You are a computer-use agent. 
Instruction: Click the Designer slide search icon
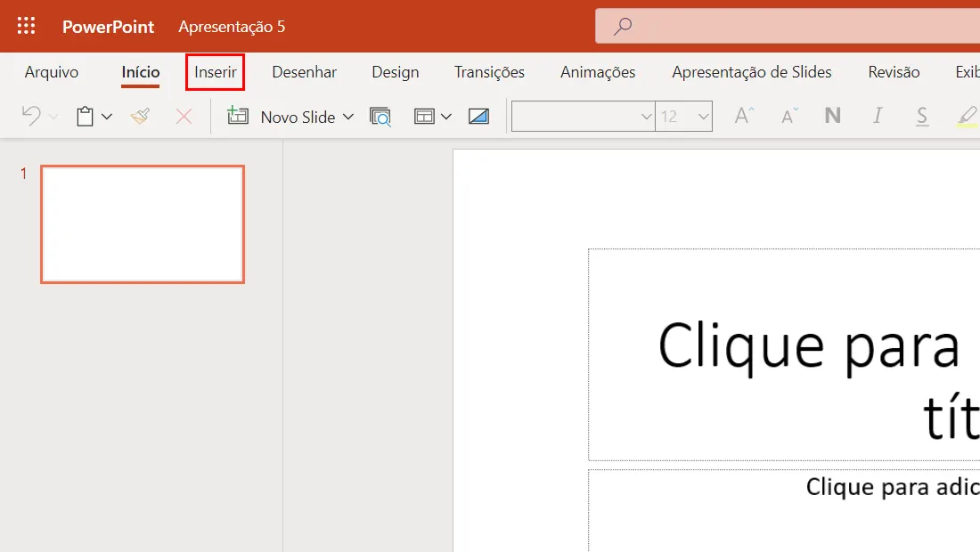pyautogui.click(x=380, y=117)
